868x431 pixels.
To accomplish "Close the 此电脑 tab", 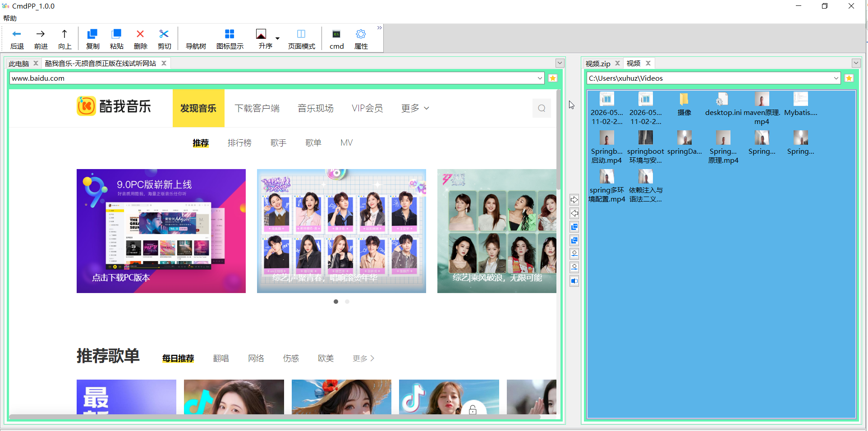I will (x=36, y=63).
